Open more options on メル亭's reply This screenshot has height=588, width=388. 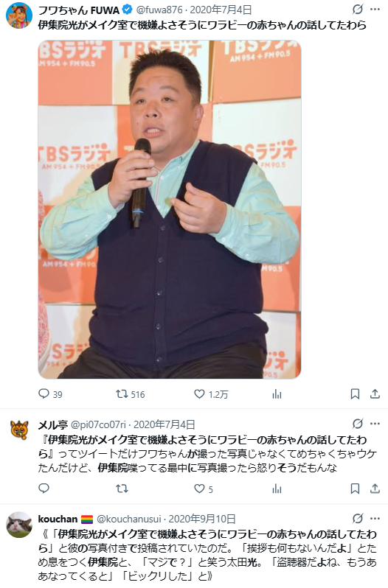click(375, 424)
